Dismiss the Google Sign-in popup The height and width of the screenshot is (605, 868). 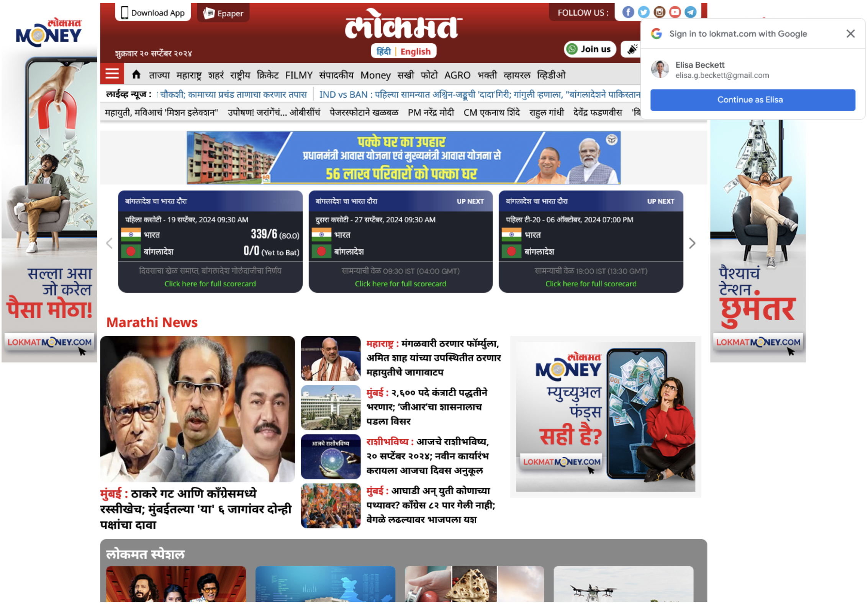[850, 34]
